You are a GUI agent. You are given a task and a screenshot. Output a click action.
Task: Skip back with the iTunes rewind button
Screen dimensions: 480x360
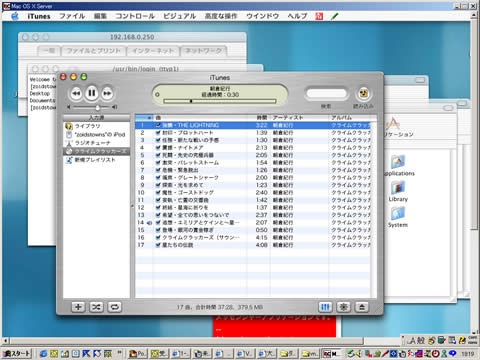(76, 93)
